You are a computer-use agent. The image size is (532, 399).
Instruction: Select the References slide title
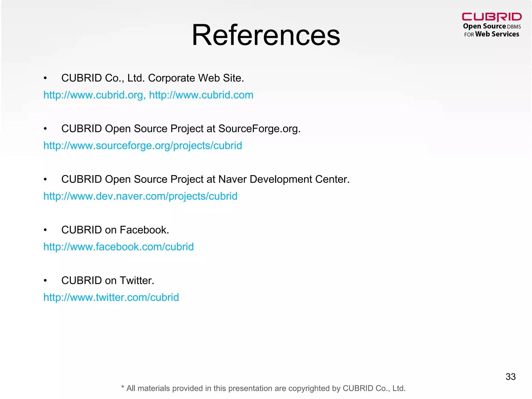266,35
